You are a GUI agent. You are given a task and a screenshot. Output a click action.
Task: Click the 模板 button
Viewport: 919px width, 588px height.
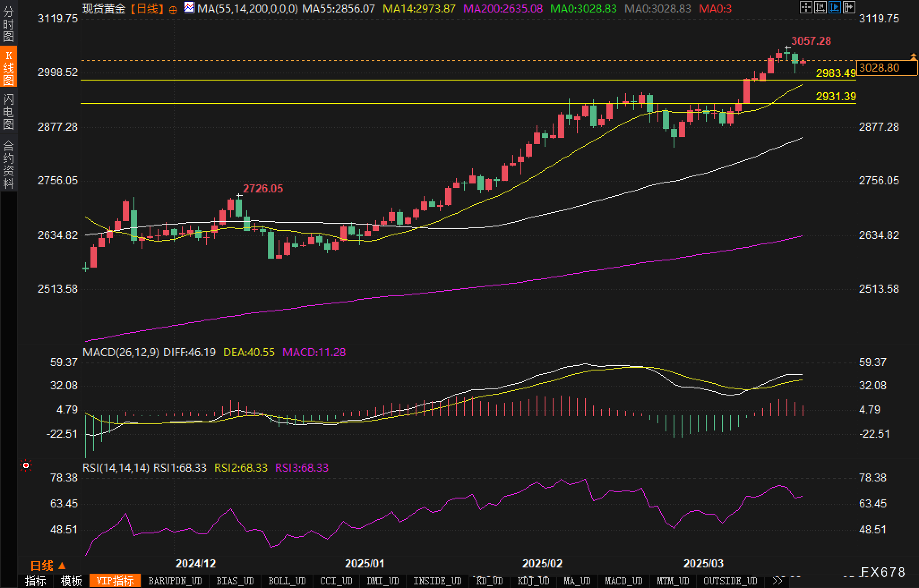pos(71,581)
